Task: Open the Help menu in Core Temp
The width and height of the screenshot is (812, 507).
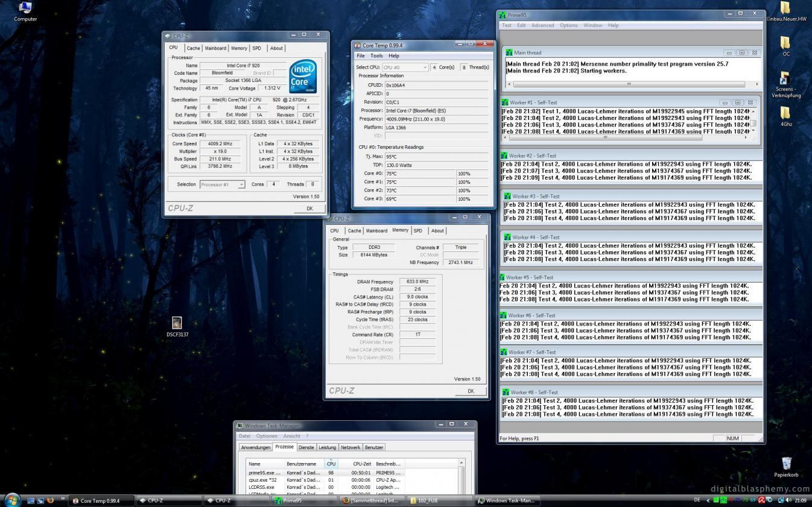Action: pos(393,55)
